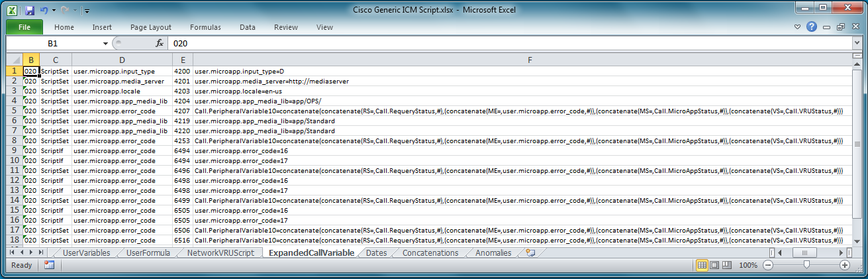Click the zoom in plus button
868x279 pixels.
click(x=845, y=265)
